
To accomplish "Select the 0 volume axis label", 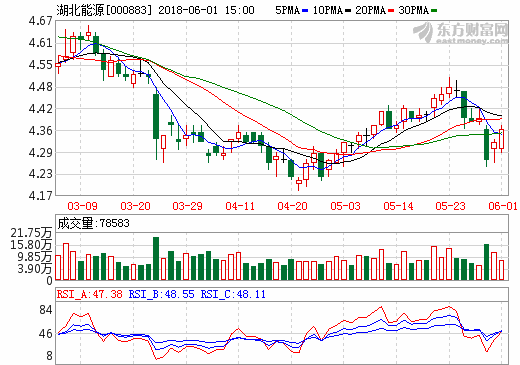I will [49, 281].
